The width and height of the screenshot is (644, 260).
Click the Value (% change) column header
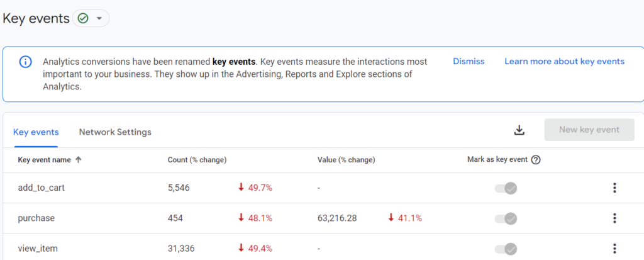tap(346, 160)
